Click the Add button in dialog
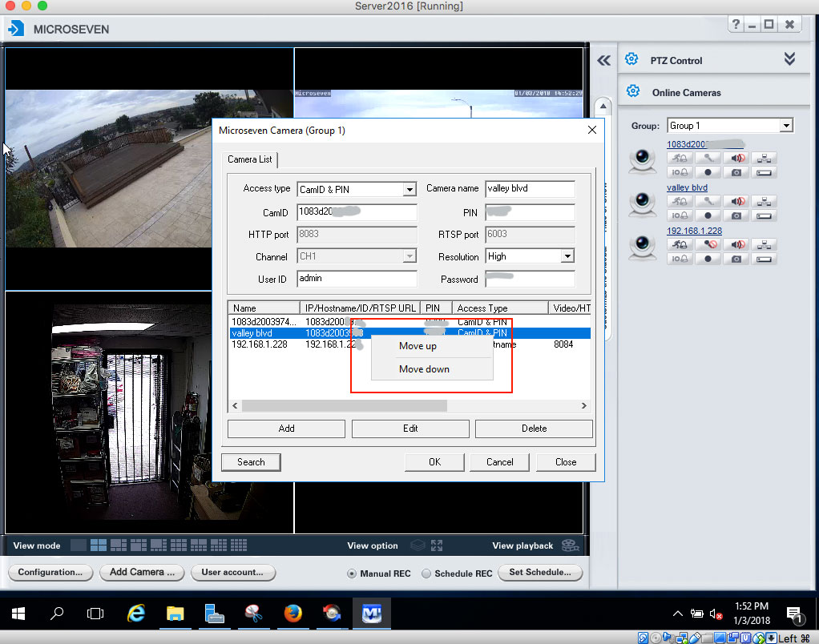The image size is (819, 644). coord(286,429)
